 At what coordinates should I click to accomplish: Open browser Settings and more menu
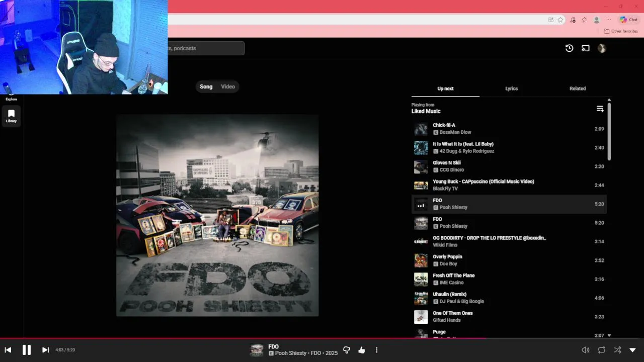click(x=609, y=20)
